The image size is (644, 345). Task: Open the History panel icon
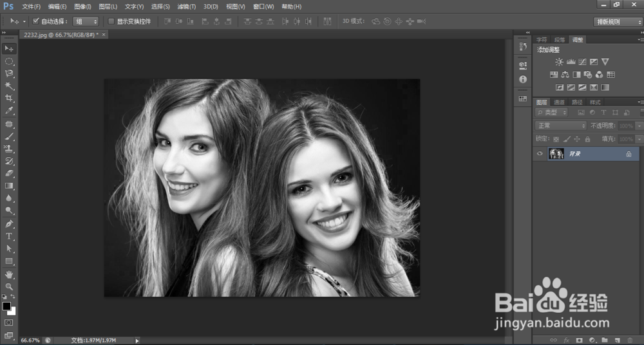click(x=523, y=47)
